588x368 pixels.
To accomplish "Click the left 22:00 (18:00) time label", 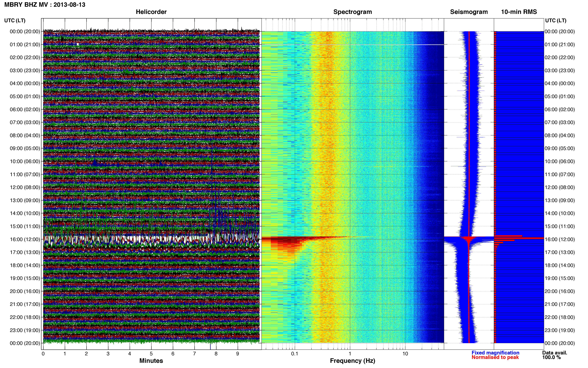I will [25, 317].
